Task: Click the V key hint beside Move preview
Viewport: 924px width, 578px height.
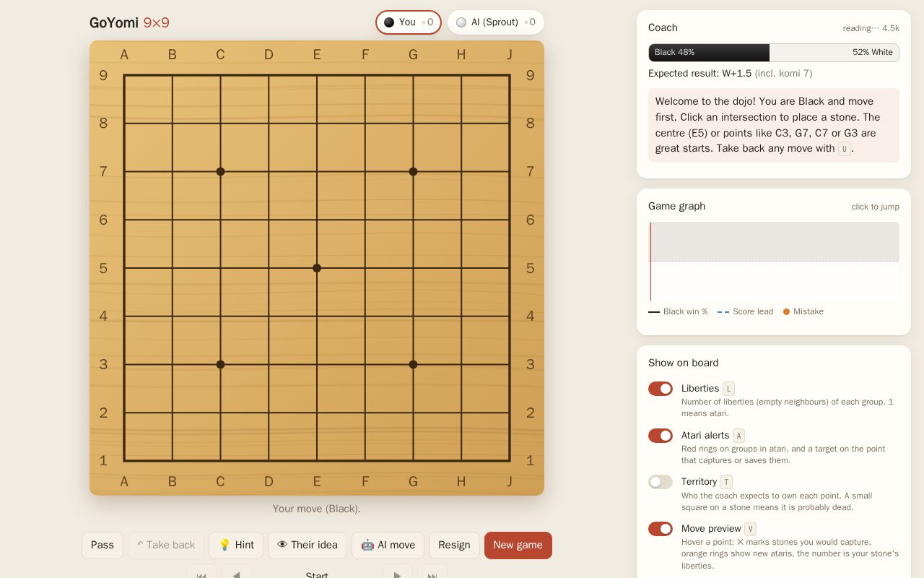Action: pyautogui.click(x=750, y=529)
